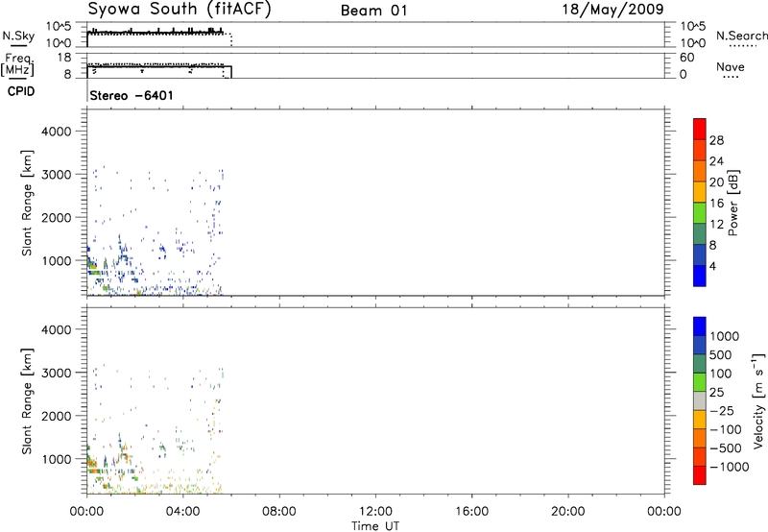Click the gray -25 to 25 velocity swatch

click(700, 400)
